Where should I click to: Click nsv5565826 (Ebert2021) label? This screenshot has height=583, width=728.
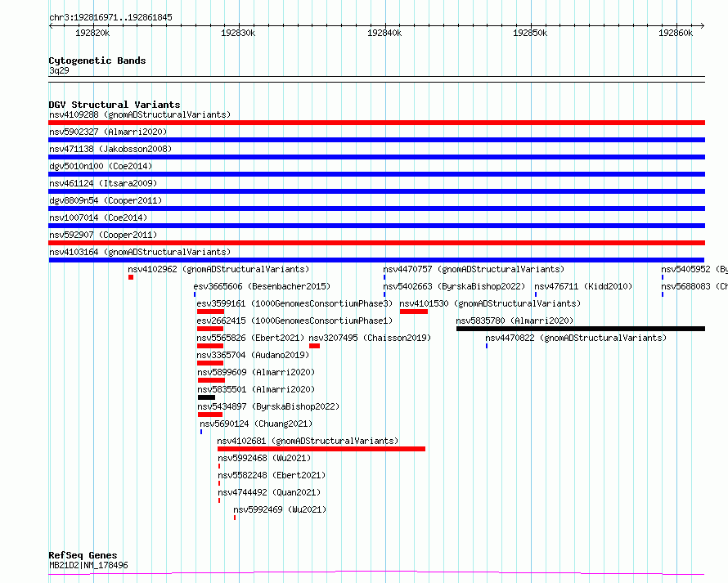coord(251,338)
